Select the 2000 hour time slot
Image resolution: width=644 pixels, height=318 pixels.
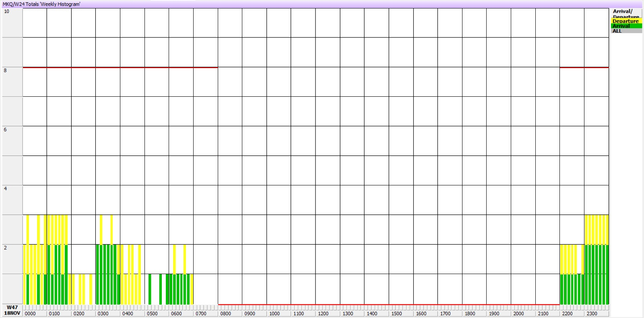(518, 314)
